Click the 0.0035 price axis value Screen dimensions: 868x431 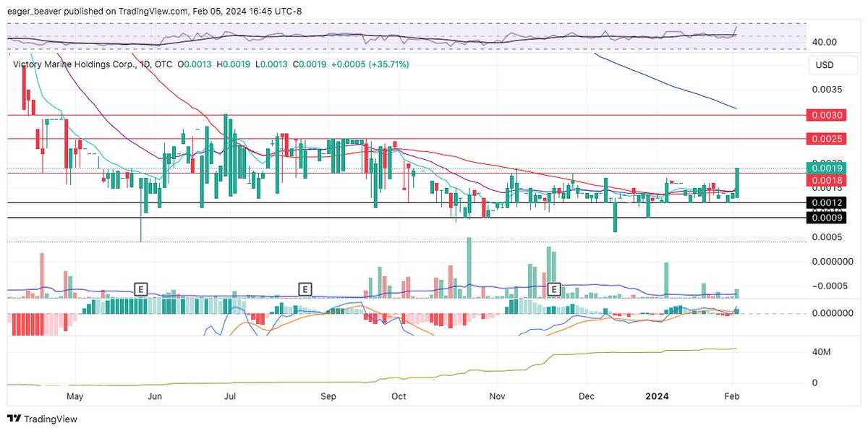(x=827, y=90)
